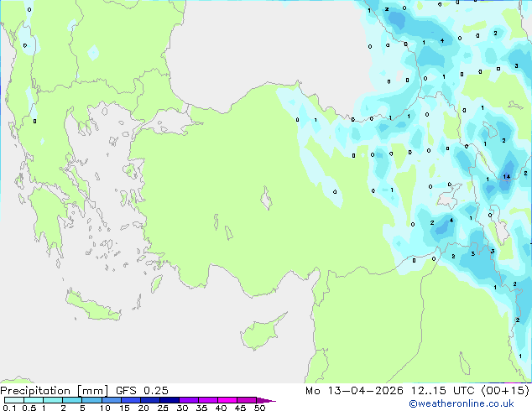Screen dimensions: 532x411
Task: Select the 35–40 mm violet legend swatch
Action: tap(208, 400)
